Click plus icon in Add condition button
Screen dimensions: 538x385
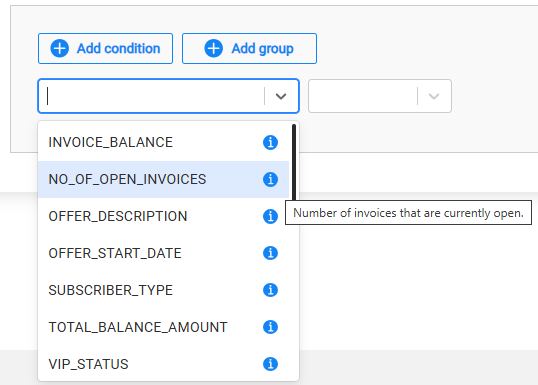coord(60,48)
